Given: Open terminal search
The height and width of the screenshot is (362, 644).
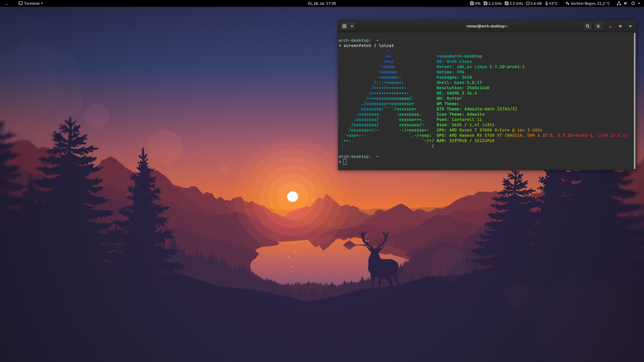Looking at the screenshot, I should (588, 26).
